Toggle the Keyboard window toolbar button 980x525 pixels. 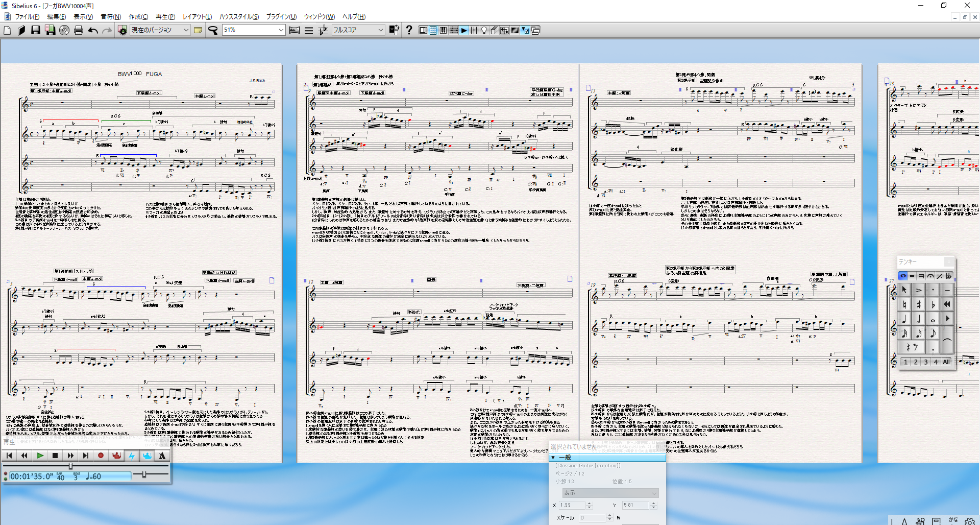coord(444,30)
